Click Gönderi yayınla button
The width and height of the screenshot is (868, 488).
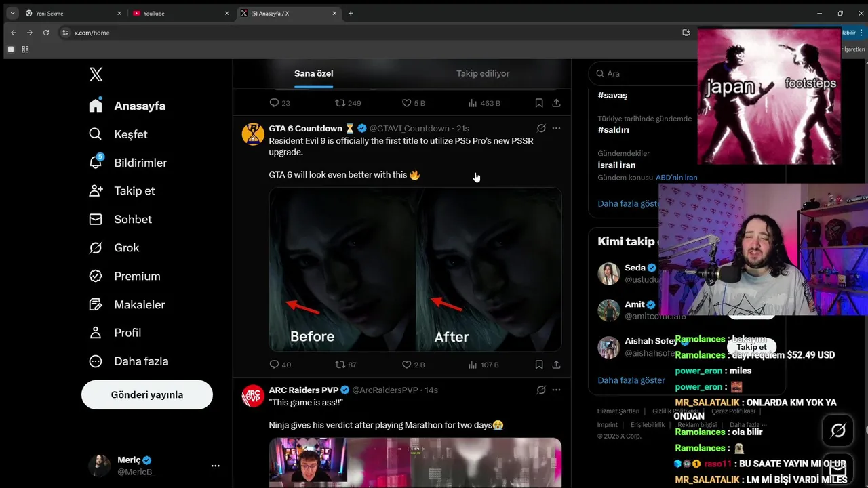pyautogui.click(x=147, y=394)
